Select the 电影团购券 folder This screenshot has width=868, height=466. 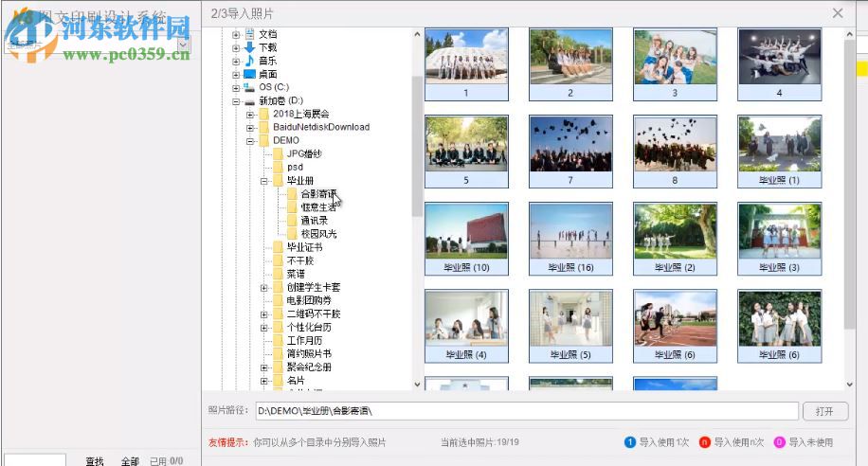[x=309, y=300]
